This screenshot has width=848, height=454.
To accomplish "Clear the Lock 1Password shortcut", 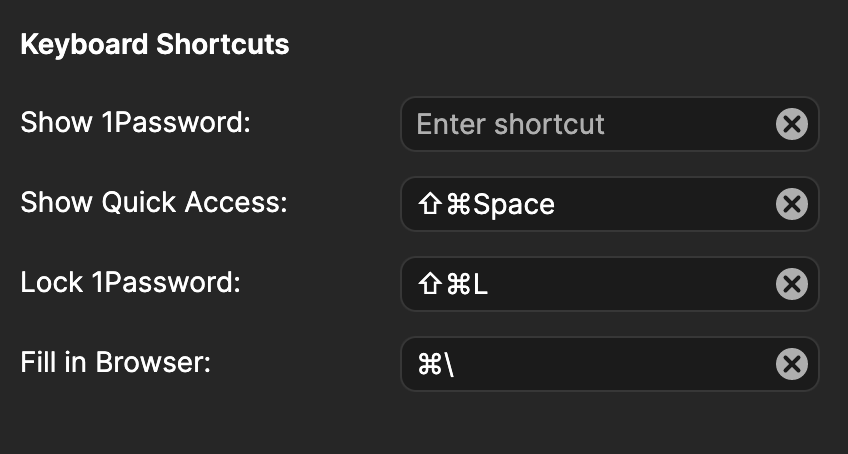I will pos(791,284).
